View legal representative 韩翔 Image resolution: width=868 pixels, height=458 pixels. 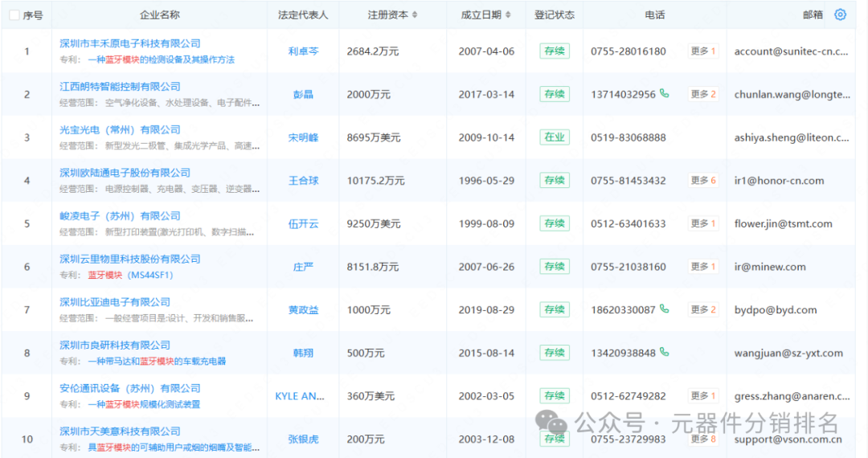tap(303, 353)
